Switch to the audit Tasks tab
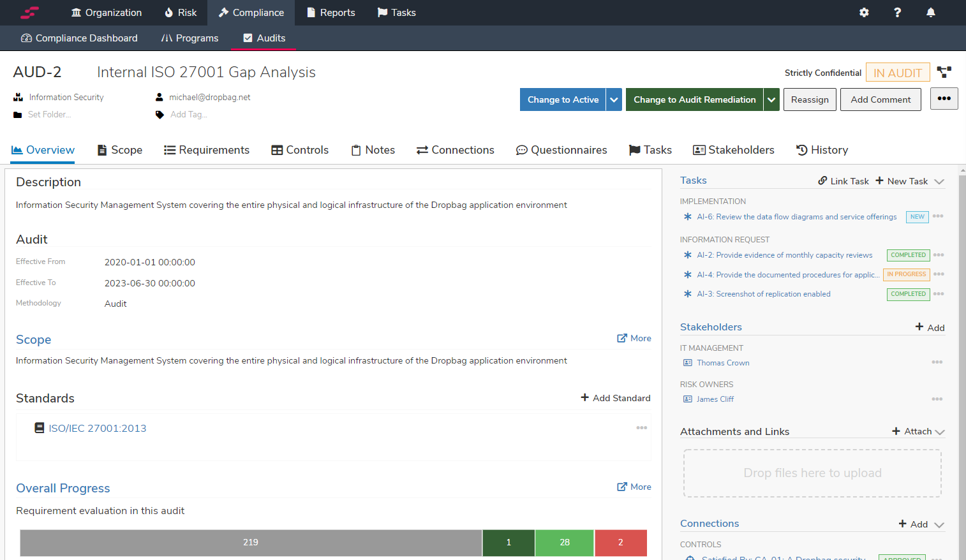The width and height of the screenshot is (966, 560). (x=650, y=150)
